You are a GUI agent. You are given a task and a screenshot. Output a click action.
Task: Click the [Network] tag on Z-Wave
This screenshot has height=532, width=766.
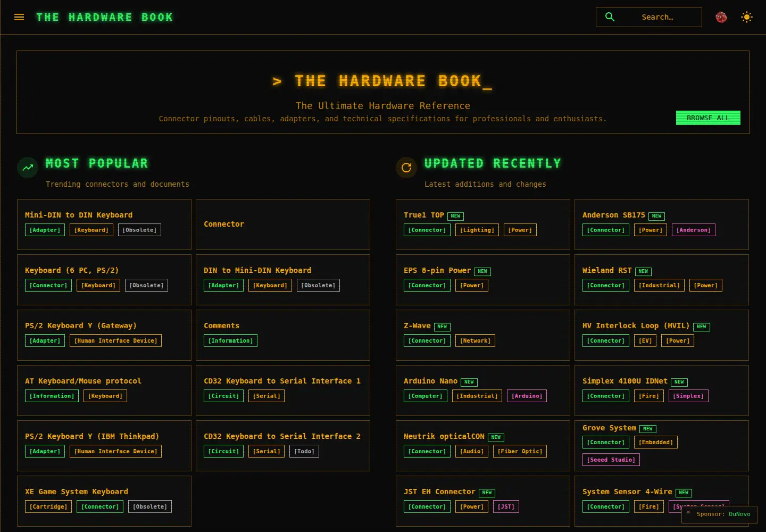[x=475, y=340]
